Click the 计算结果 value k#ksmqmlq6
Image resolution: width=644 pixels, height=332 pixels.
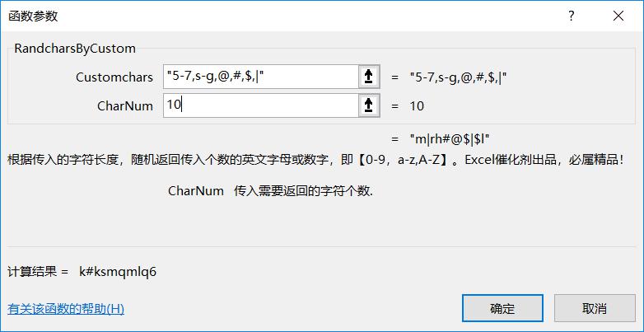point(118,272)
